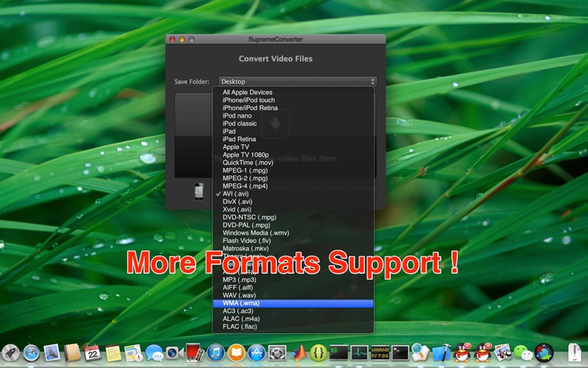Pick ALAC (.m4a) audio format
The height and width of the screenshot is (368, 588).
tap(293, 319)
